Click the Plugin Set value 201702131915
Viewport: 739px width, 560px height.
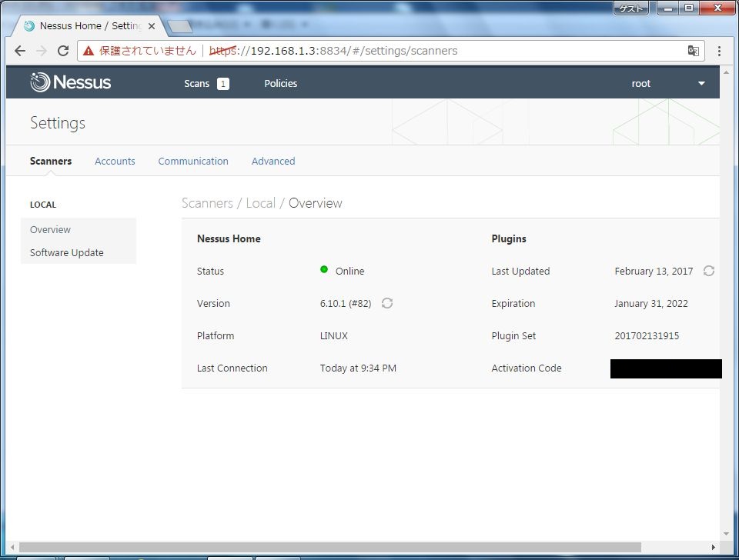tap(647, 336)
